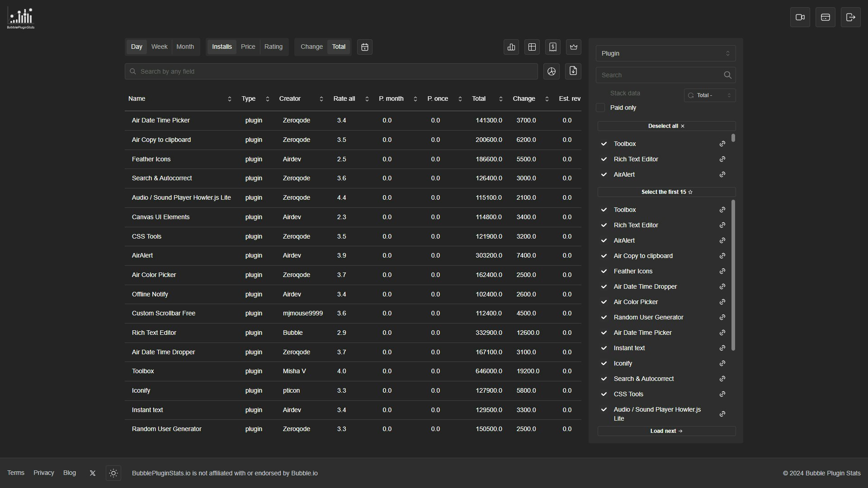This screenshot has height=488, width=868.
Task: Switch to Price metric tab
Action: pyautogui.click(x=248, y=47)
